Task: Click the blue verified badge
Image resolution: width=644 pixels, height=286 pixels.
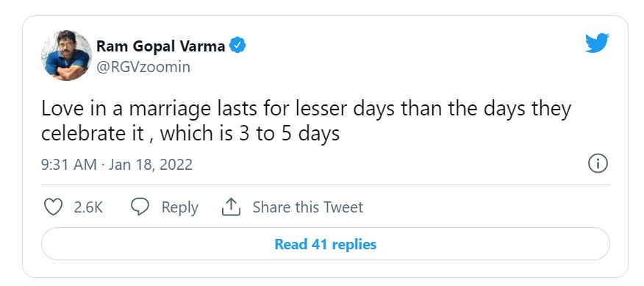Action: pyautogui.click(x=237, y=45)
